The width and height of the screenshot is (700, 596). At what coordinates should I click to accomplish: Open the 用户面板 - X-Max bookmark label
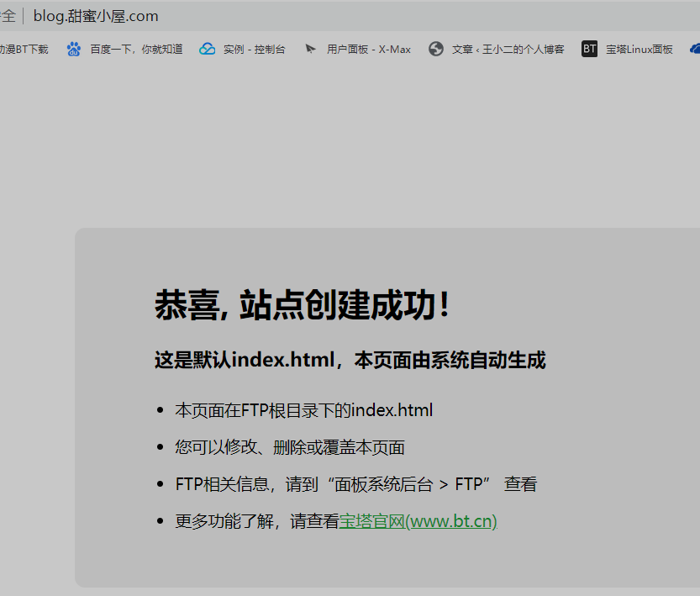369,49
